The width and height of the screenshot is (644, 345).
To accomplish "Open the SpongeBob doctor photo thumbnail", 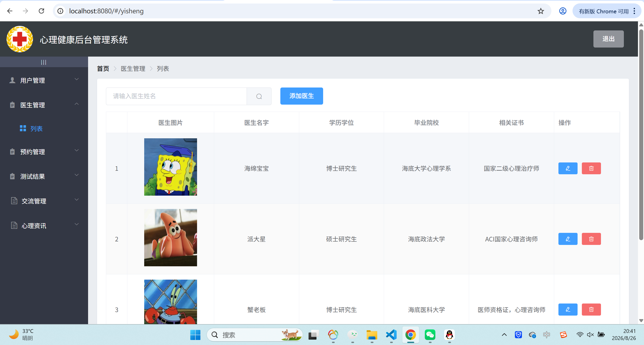I will coord(170,167).
